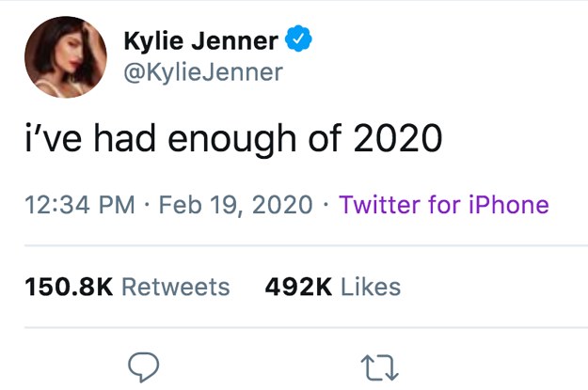Click the 150.8K retweet count number
This screenshot has width=588, height=390.
coord(71,286)
